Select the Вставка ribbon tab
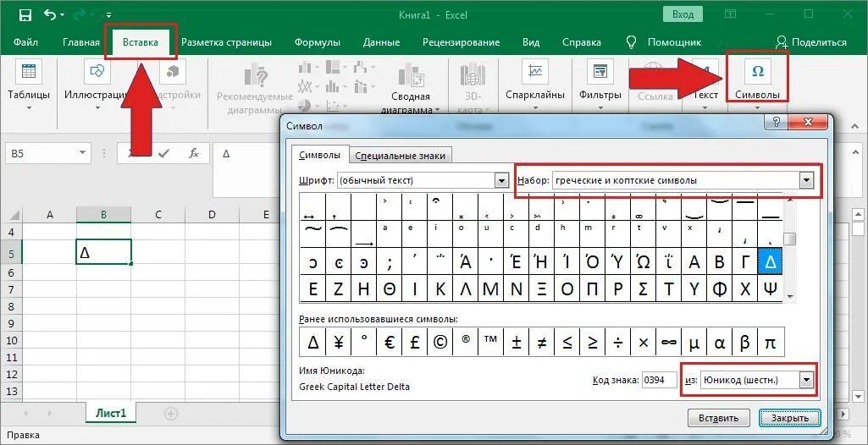 coord(141,42)
